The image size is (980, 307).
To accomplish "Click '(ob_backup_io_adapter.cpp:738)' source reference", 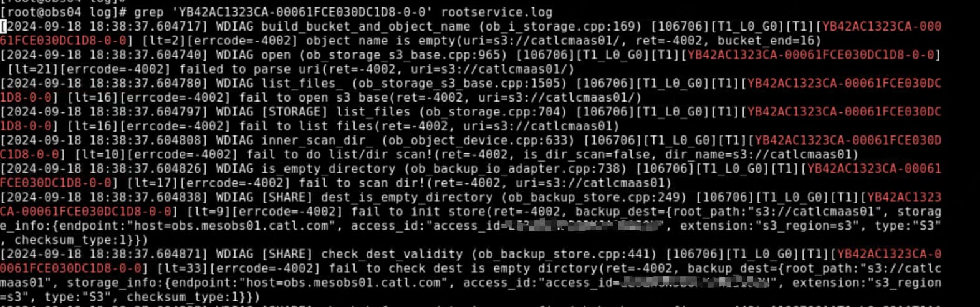I will click(x=515, y=168).
